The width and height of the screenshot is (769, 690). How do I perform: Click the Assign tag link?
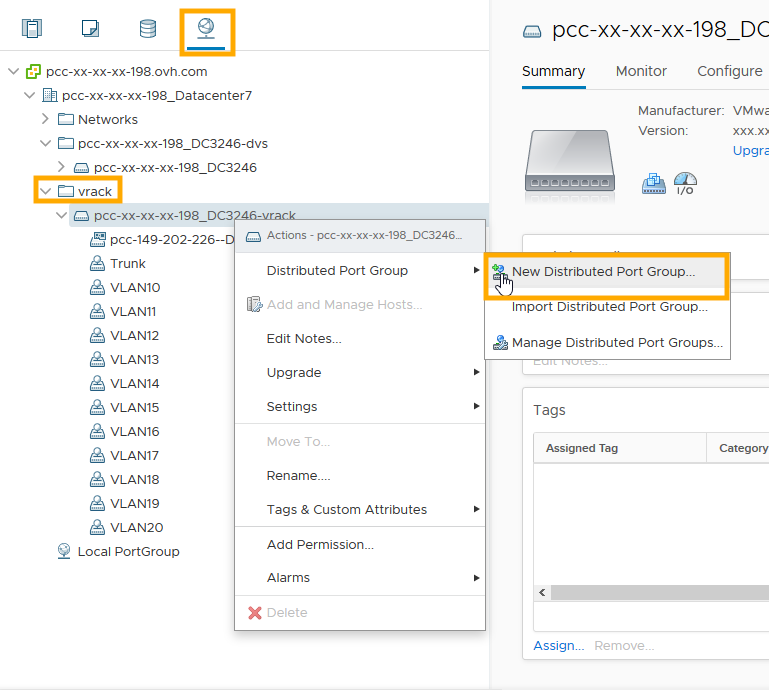click(x=559, y=646)
